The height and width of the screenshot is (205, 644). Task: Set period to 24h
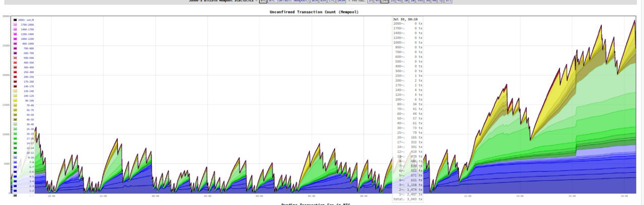(385, 2)
